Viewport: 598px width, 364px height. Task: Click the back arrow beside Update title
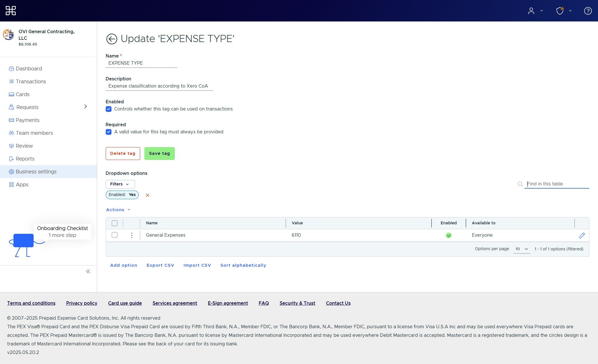pos(111,39)
